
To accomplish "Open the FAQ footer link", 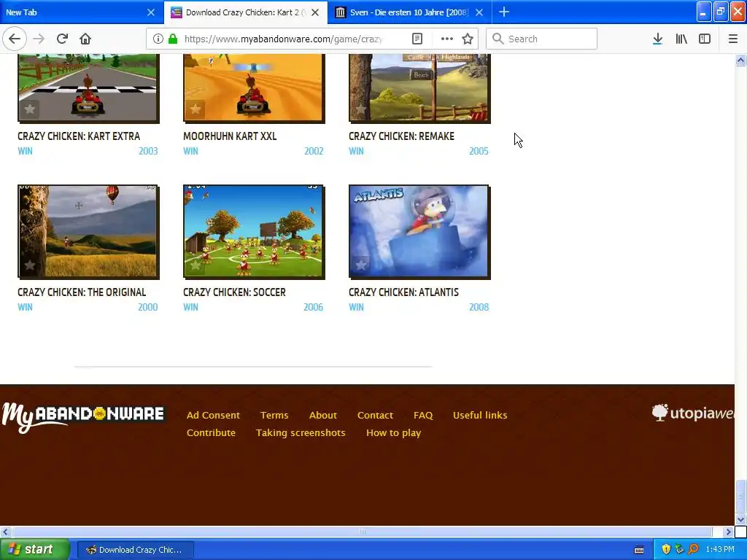I will coord(423,415).
